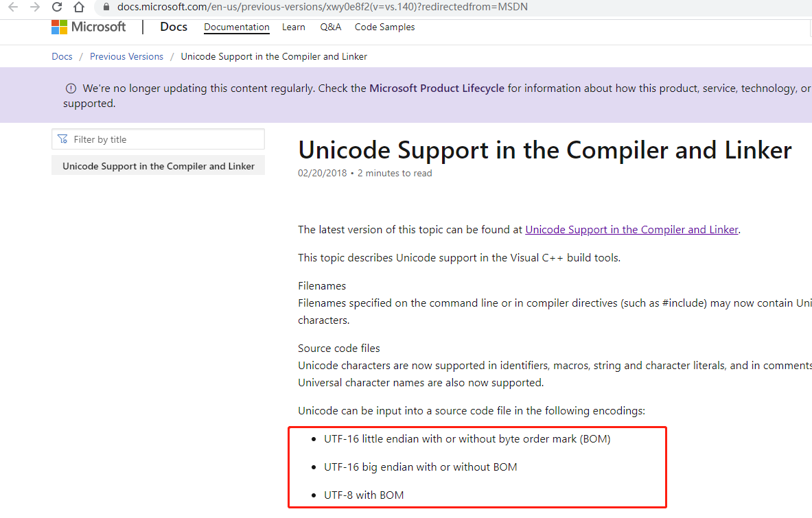Select the sidebar Unicode Support topic entry
The height and width of the screenshot is (518, 812).
tap(158, 165)
